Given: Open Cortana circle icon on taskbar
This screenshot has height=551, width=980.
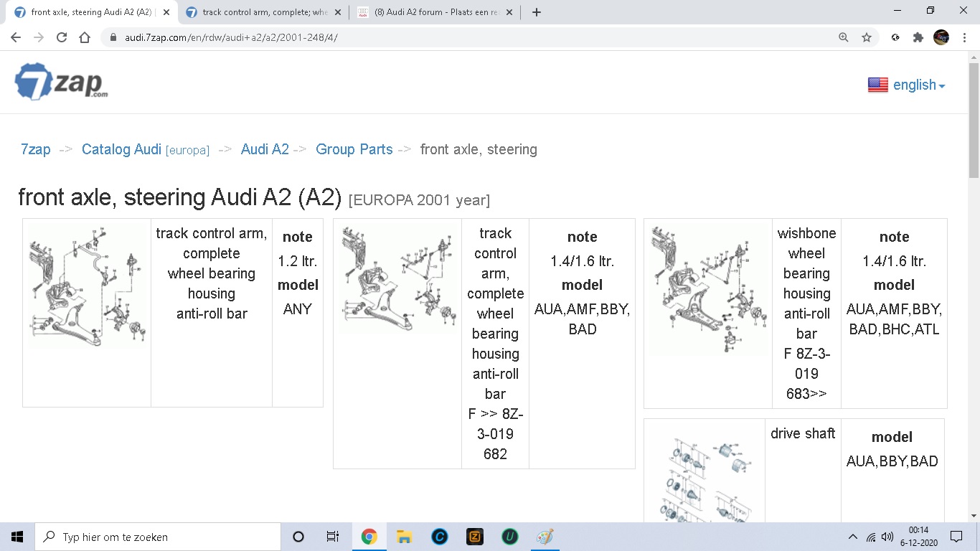Looking at the screenshot, I should click(x=298, y=537).
